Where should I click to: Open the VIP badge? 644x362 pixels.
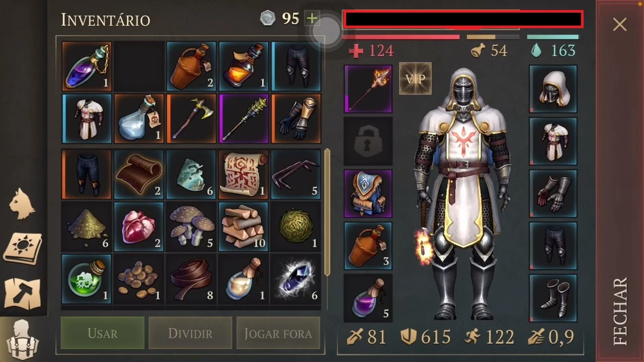click(415, 78)
